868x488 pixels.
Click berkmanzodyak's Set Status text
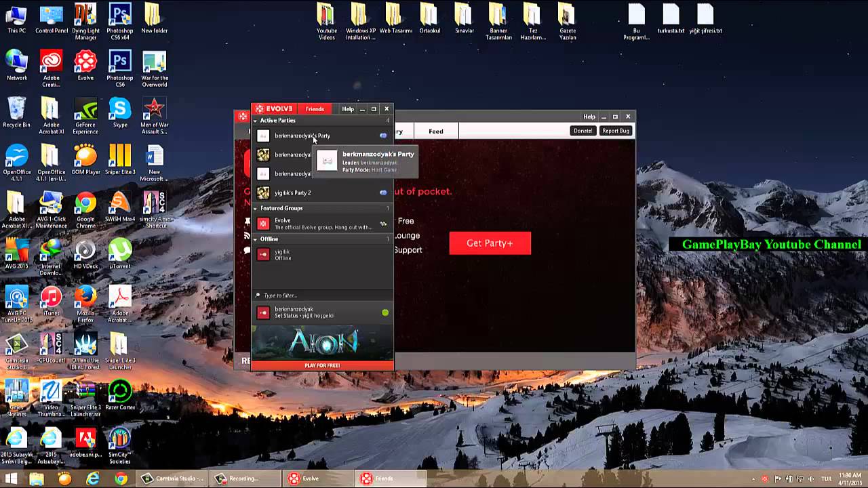[304, 316]
